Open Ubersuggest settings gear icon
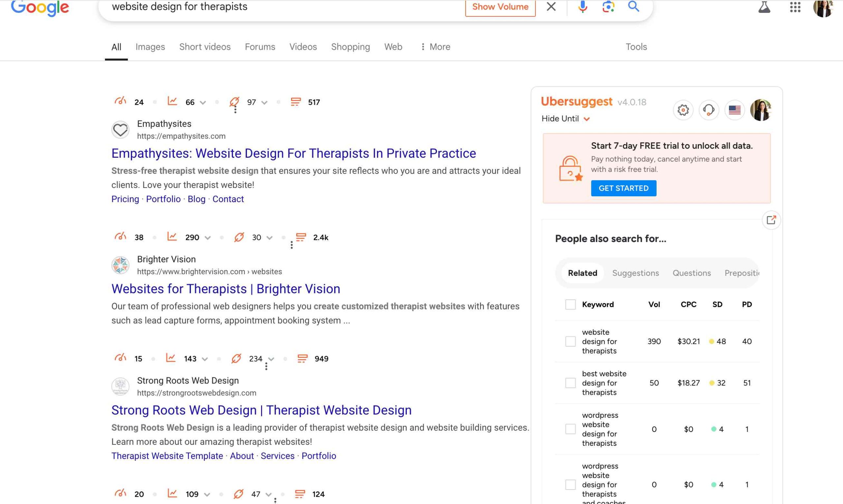Image resolution: width=843 pixels, height=504 pixels. [683, 110]
